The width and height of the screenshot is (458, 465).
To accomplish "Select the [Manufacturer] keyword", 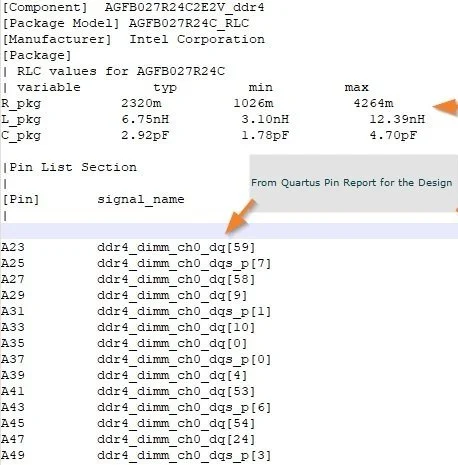I will [57, 39].
